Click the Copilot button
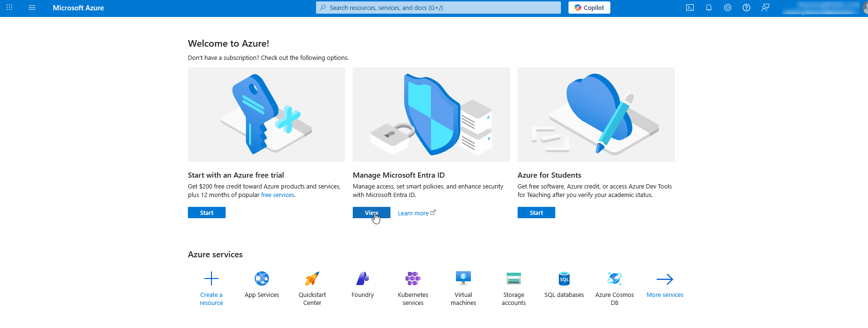 (589, 8)
